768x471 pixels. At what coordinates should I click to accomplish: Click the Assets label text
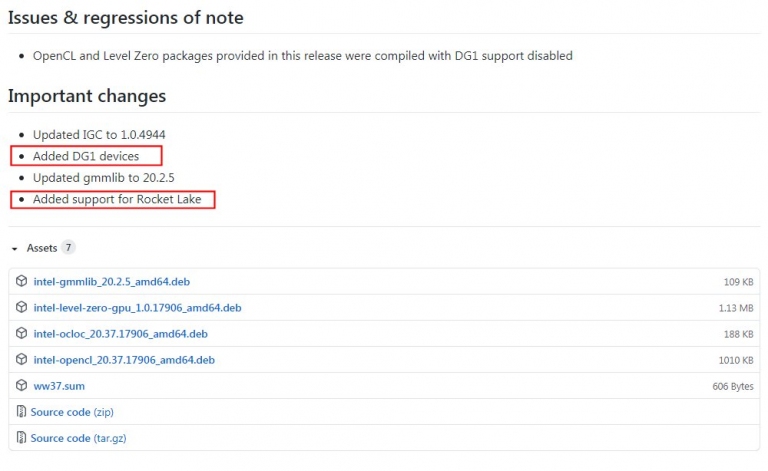click(42, 248)
